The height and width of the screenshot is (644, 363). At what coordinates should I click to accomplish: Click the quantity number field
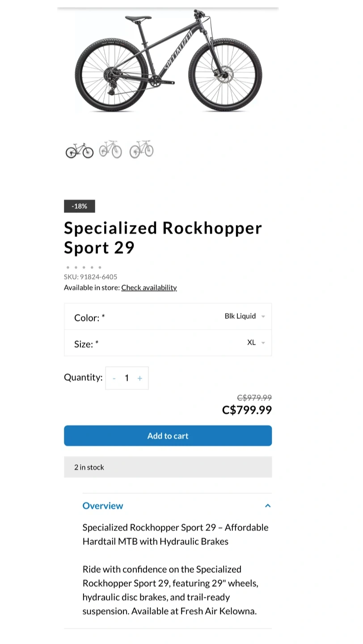tap(127, 378)
